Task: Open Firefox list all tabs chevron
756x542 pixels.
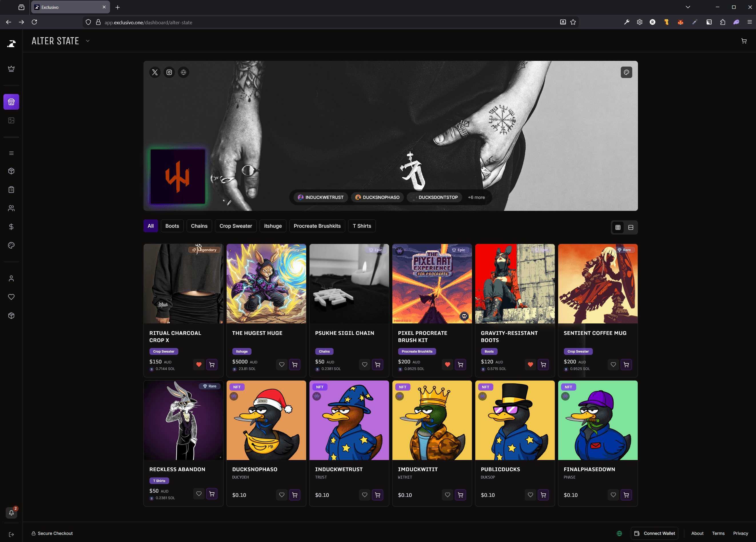Action: coord(688,7)
